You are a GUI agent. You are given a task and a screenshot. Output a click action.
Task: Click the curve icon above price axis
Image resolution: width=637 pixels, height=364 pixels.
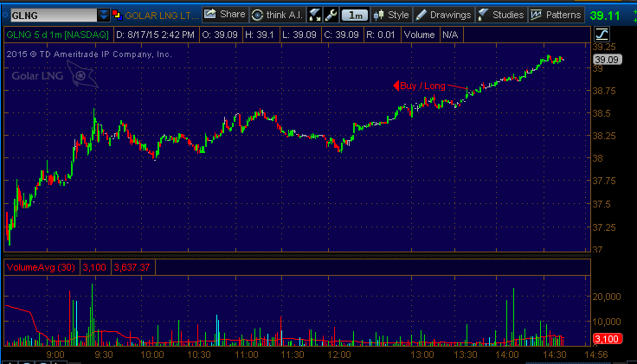(602, 34)
